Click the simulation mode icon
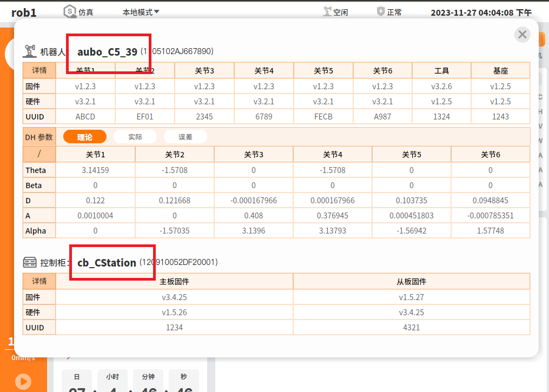Screen dimensions: 549x392 (x=70, y=11)
